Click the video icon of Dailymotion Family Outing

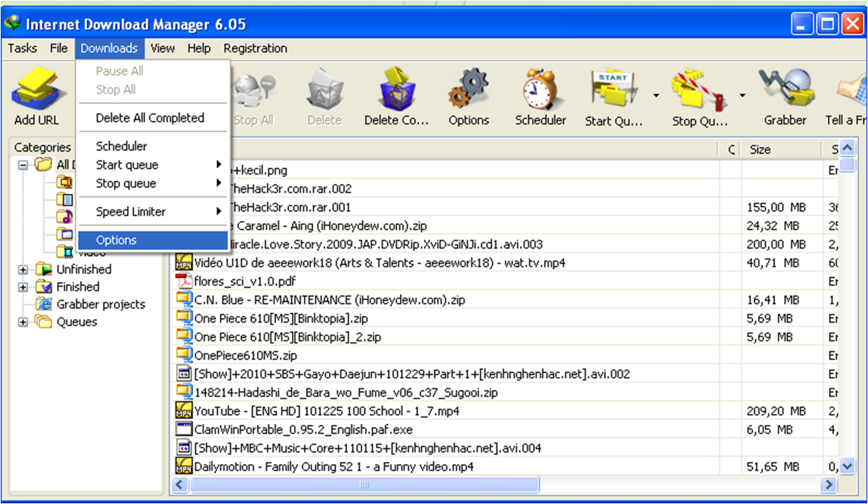184,466
